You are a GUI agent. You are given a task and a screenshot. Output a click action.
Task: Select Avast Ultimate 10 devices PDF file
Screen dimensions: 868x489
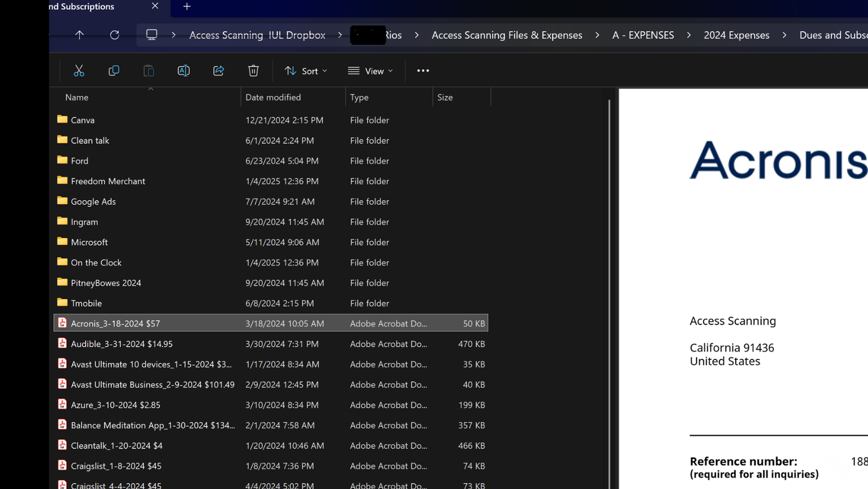(x=271, y=364)
